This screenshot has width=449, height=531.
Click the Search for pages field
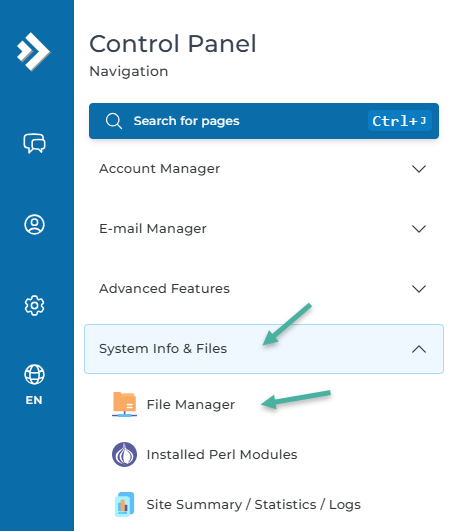coord(264,121)
